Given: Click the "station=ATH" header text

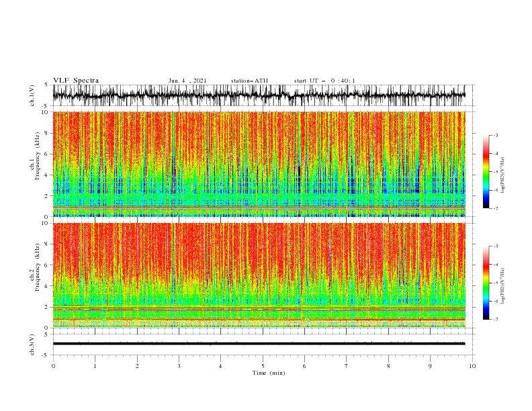Looking at the screenshot, I should tap(249, 81).
